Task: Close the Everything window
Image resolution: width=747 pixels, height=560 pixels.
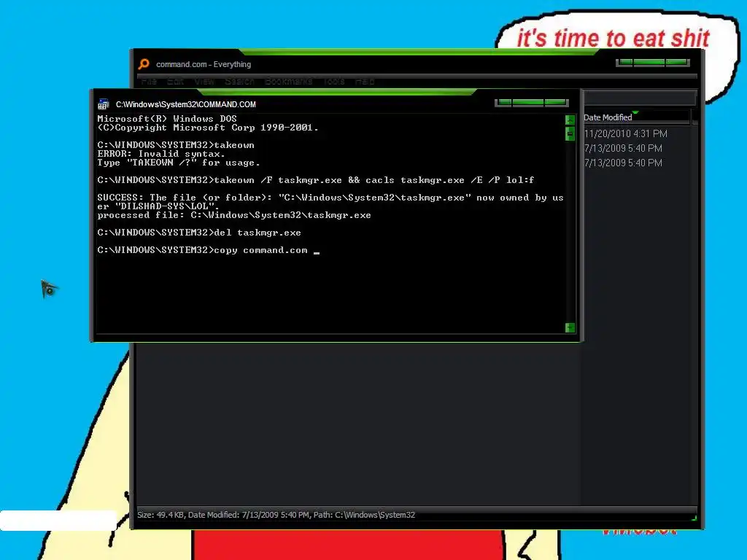Action: click(x=676, y=63)
